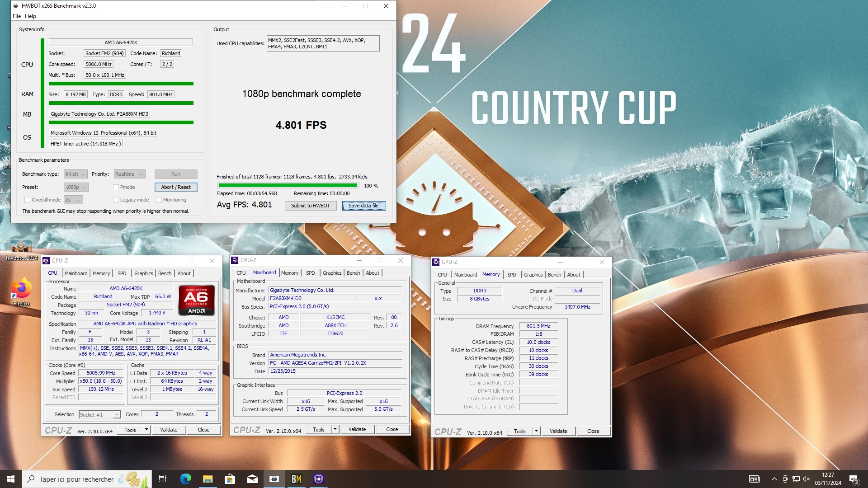The image size is (868, 488).
Task: Click the benchmark 100% progress bar
Action: [288, 185]
